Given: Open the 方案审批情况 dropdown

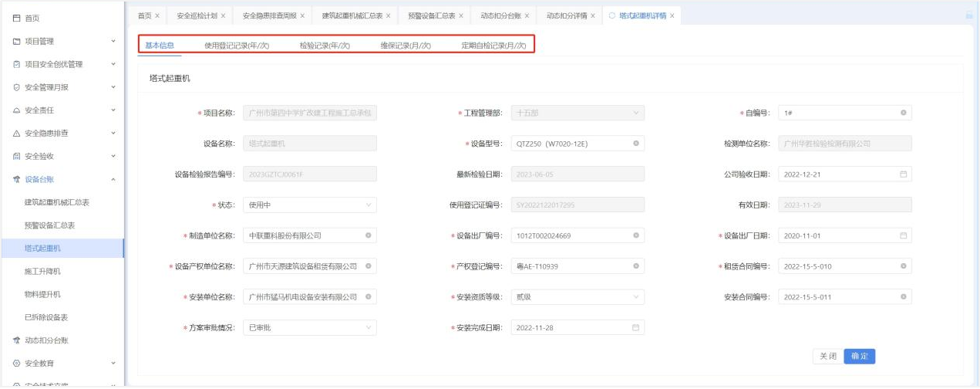Looking at the screenshot, I should click(x=309, y=328).
